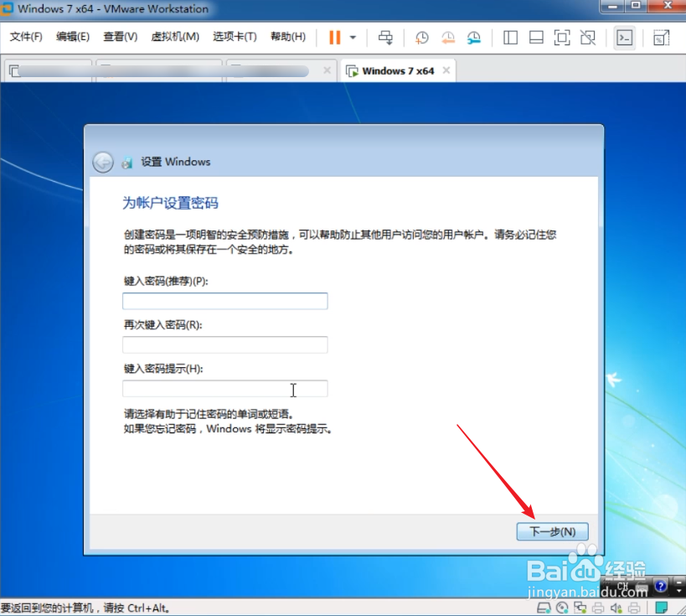This screenshot has width=686, height=616.
Task: Open the pause button dropdown arrow
Action: point(353,38)
